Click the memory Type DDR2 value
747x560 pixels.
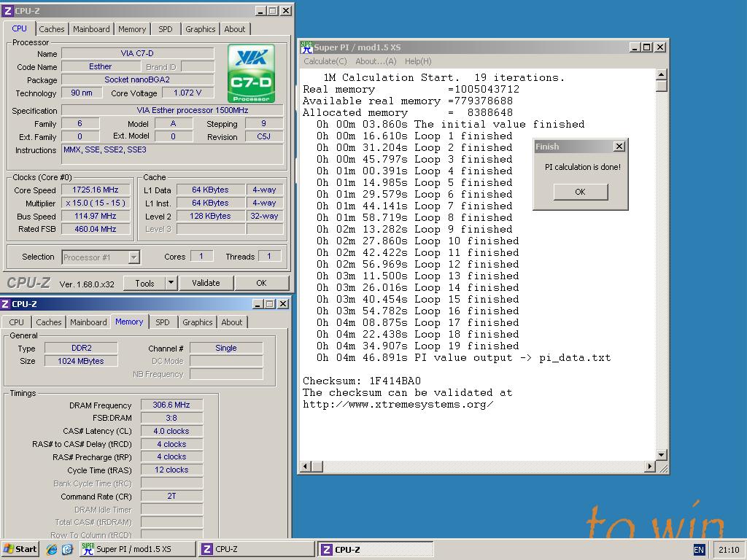click(82, 348)
